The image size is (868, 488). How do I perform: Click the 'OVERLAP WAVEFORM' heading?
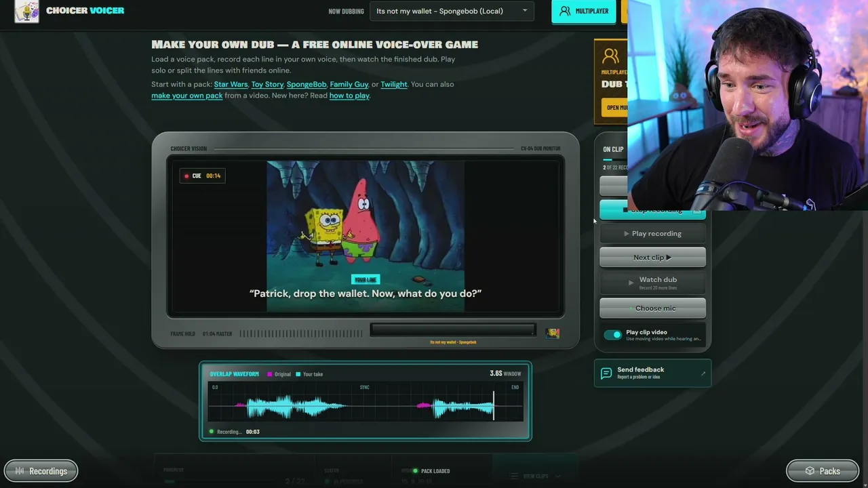[x=235, y=374]
